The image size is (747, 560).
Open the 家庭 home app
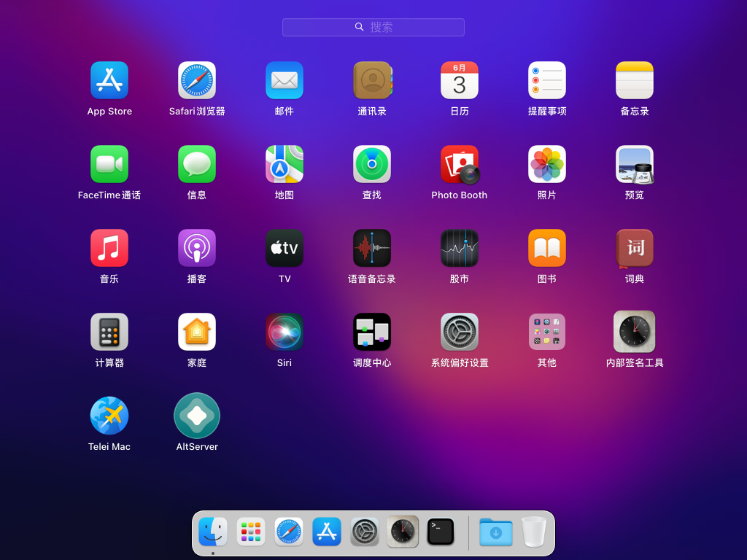coord(197,332)
